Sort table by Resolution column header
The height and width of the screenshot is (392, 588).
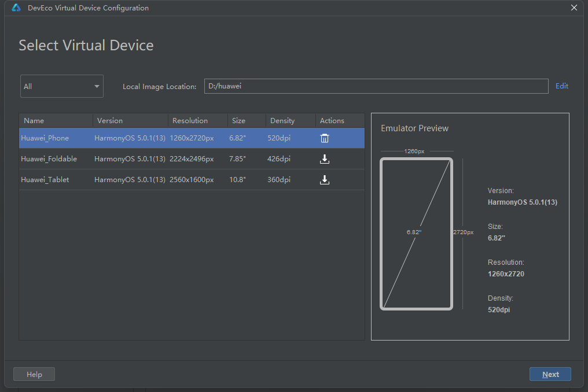198,121
